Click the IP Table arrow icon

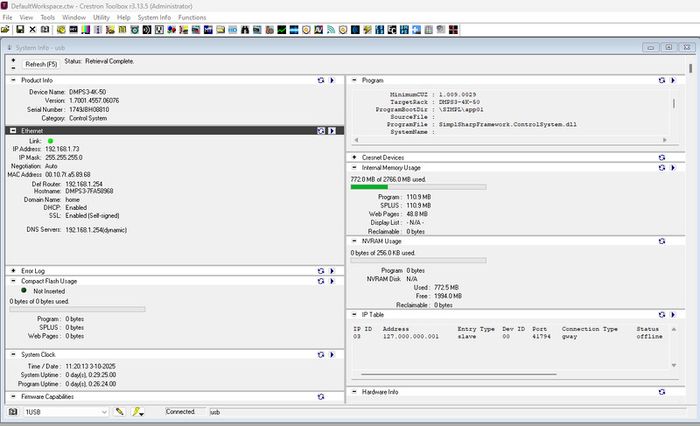tap(673, 314)
